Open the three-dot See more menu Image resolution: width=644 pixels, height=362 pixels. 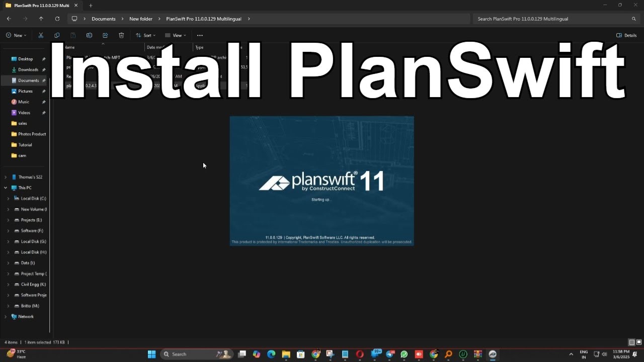click(200, 35)
